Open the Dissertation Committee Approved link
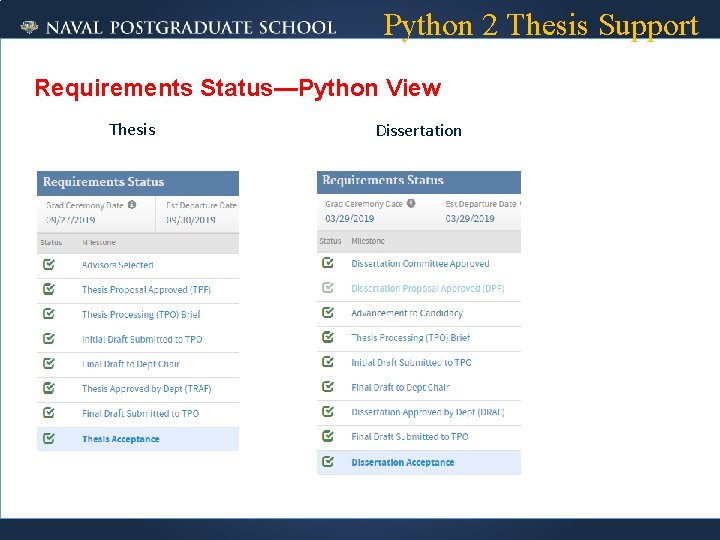720x540 pixels. [420, 264]
